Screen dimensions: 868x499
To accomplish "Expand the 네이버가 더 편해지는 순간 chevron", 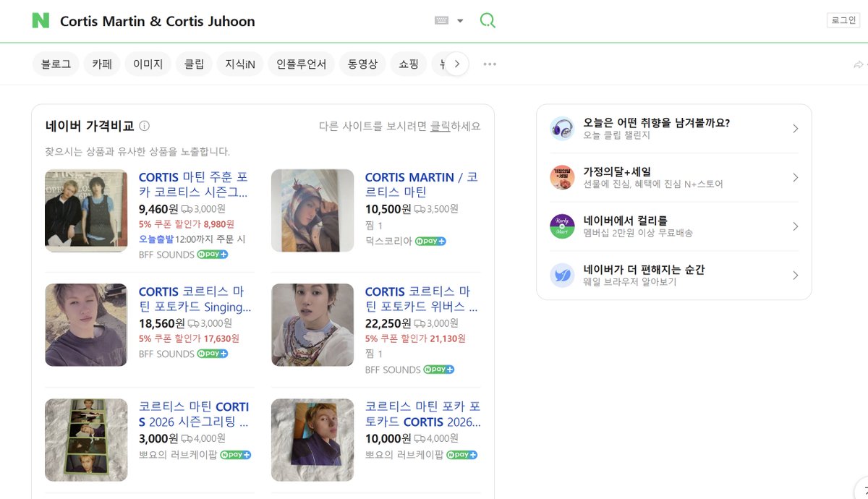I will click(x=795, y=276).
